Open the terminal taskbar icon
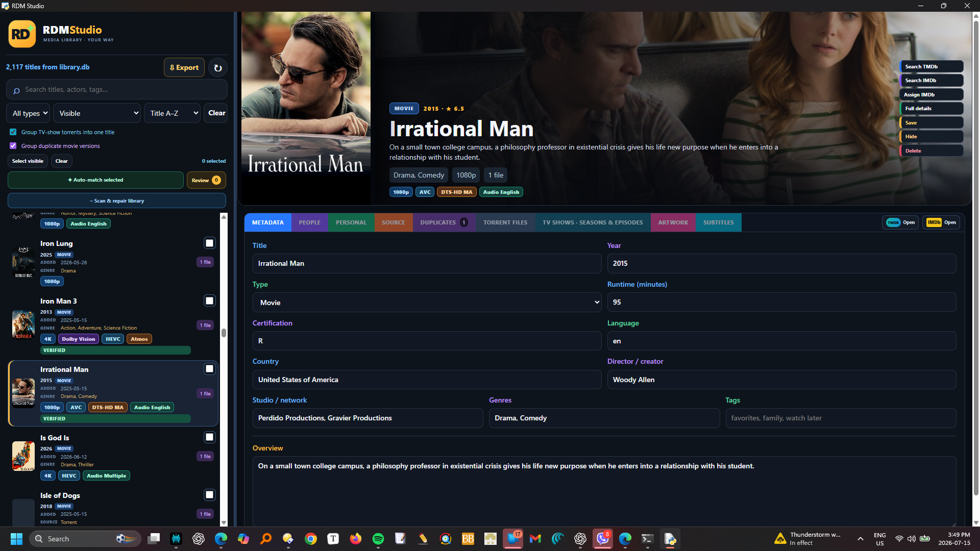Viewport: 980px width, 551px height. coord(648,539)
